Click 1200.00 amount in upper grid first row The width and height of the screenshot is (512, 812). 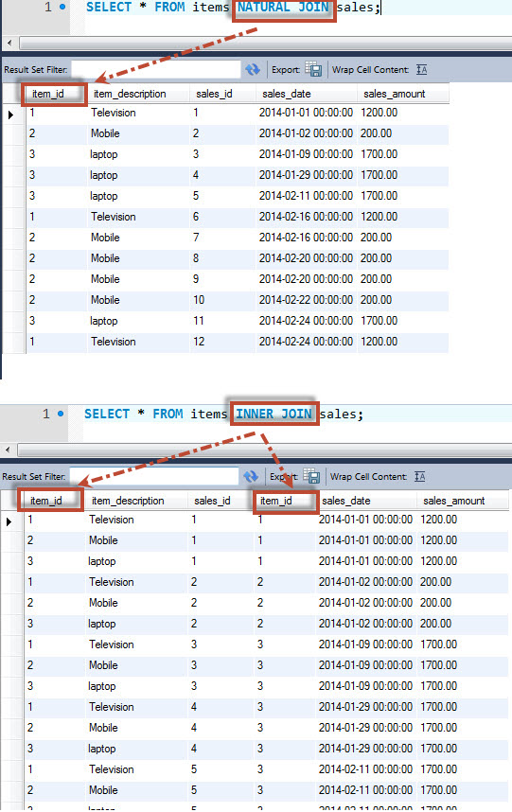click(379, 113)
